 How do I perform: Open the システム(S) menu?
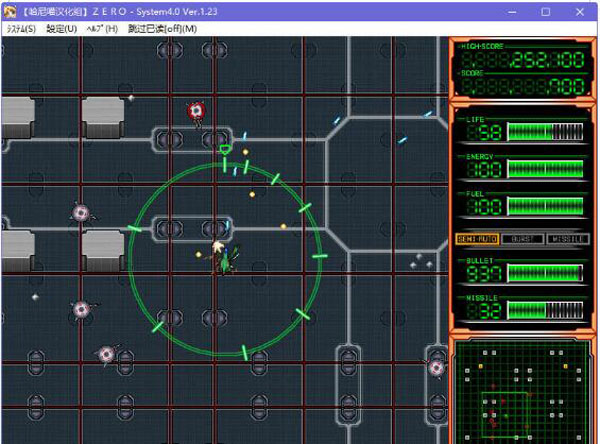[x=21, y=29]
